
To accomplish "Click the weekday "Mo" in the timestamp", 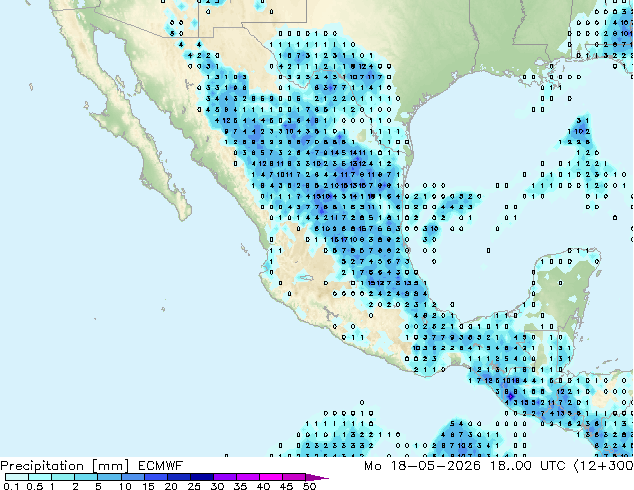I will 373,466.
